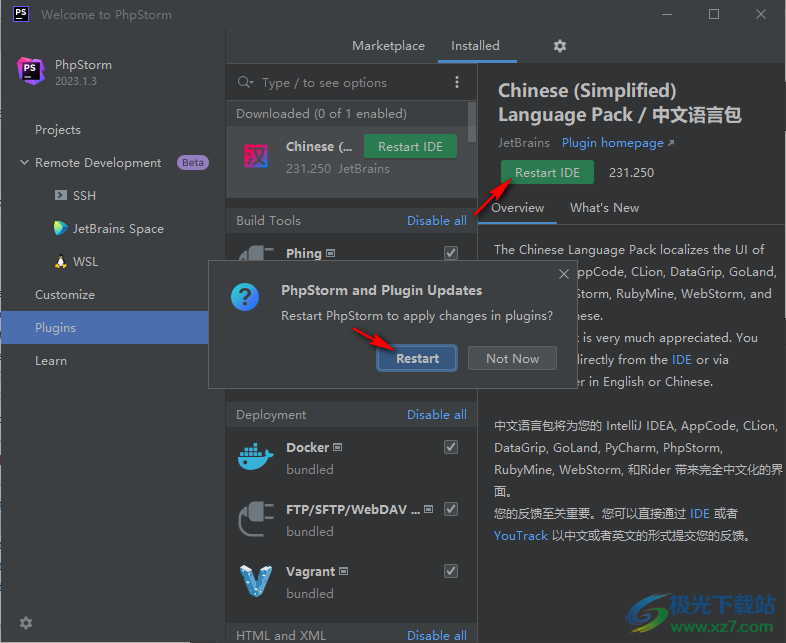The height and width of the screenshot is (643, 786).
Task: Toggle the Phing plugin checkbox
Action: click(x=451, y=253)
